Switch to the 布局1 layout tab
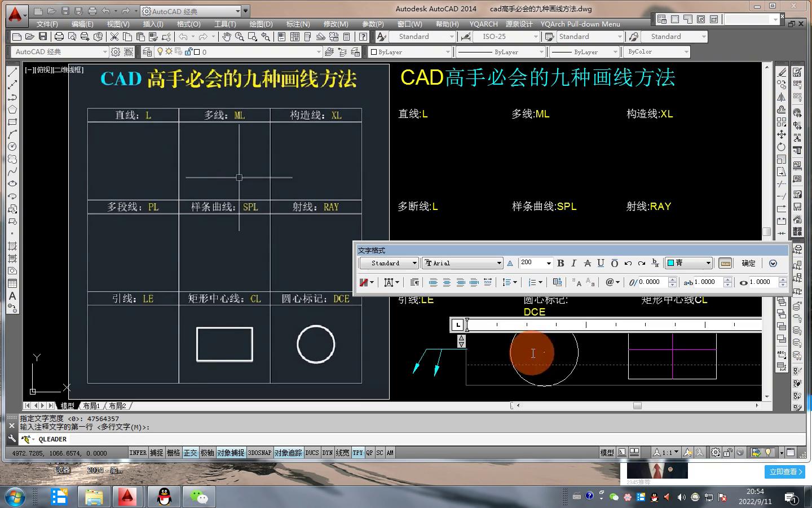Screen dimensions: 812x508 point(91,405)
